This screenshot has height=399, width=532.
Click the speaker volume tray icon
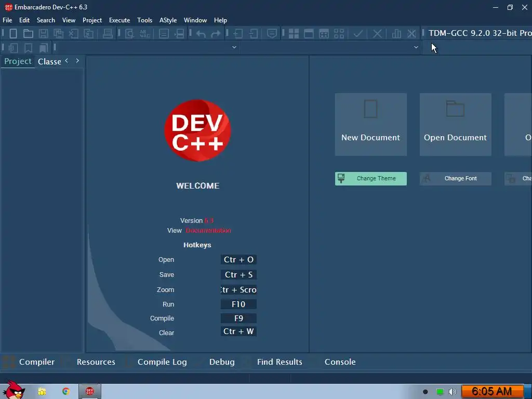[x=453, y=392]
